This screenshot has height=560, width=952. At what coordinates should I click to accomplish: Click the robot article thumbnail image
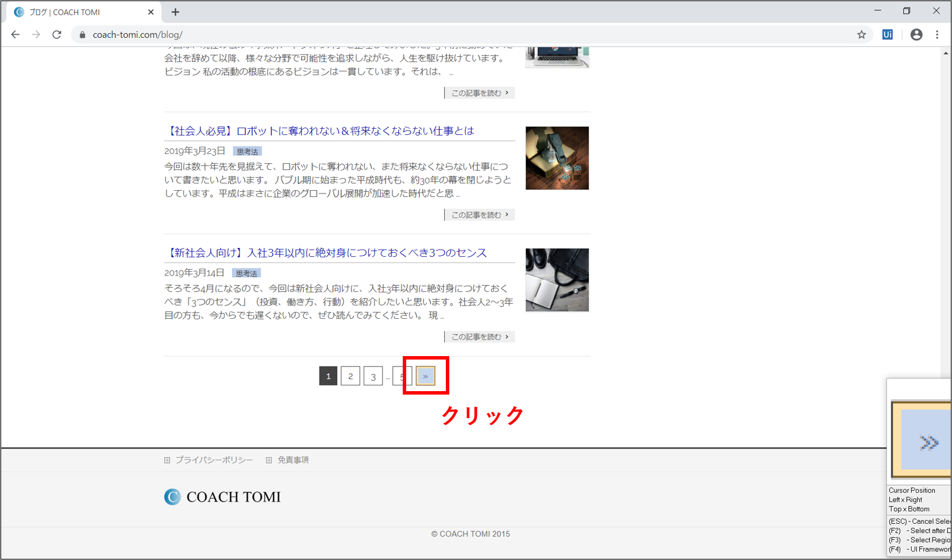click(x=557, y=158)
